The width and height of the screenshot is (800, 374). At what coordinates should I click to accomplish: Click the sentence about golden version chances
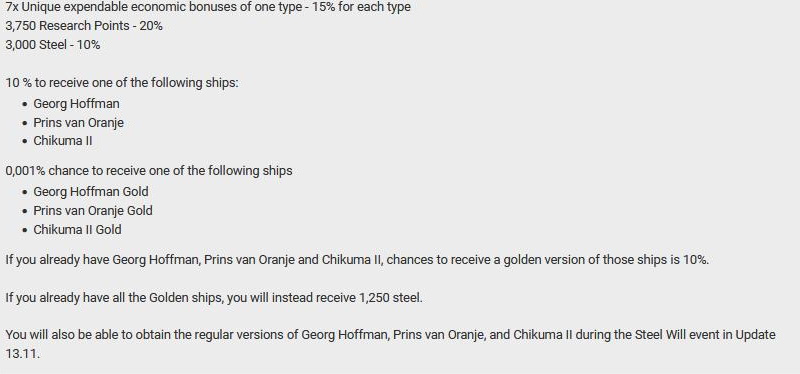tap(357, 260)
